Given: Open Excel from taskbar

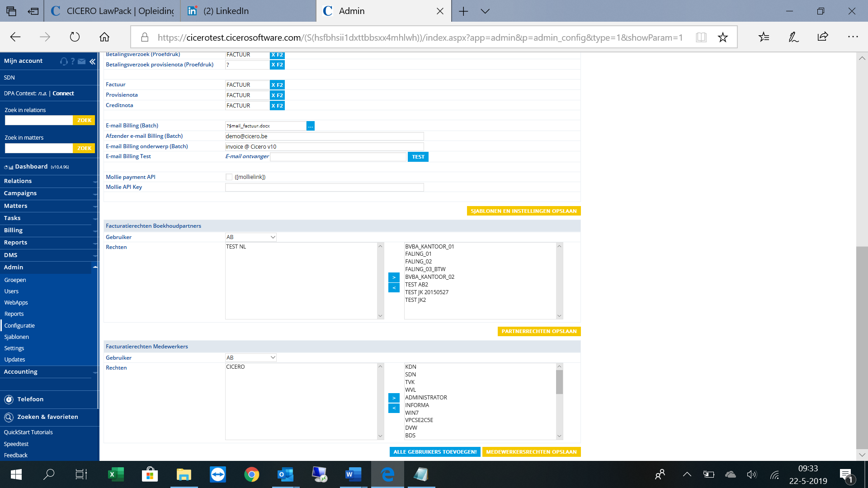Looking at the screenshot, I should click(x=116, y=474).
